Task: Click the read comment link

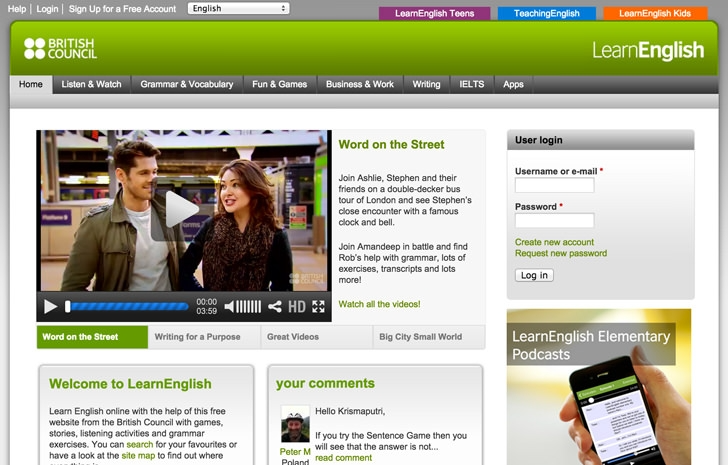Action: point(344,458)
